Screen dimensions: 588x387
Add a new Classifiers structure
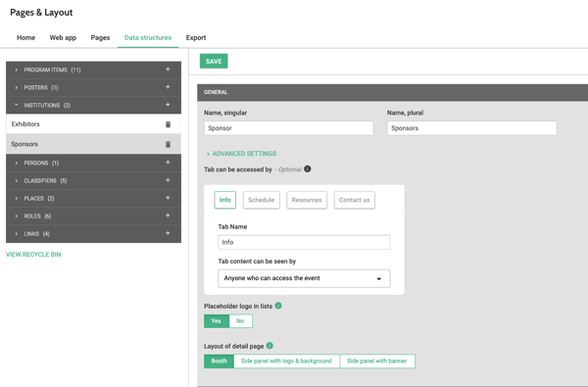168,180
